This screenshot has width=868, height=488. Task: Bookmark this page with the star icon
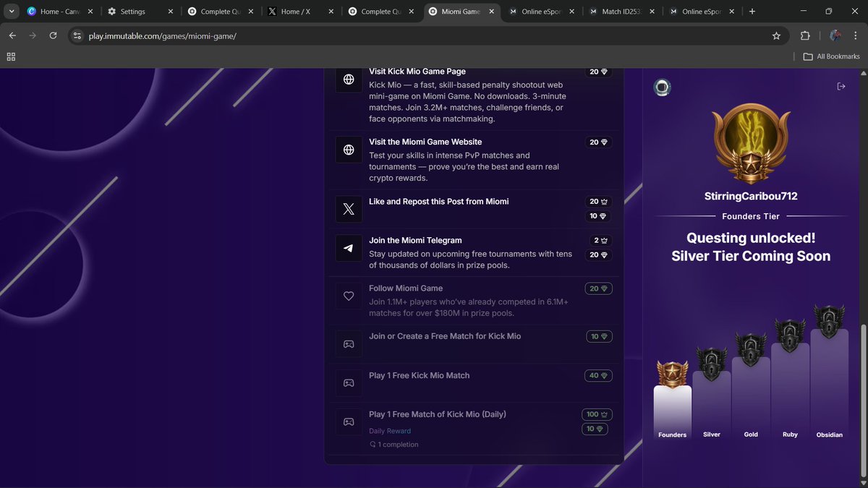coord(776,35)
